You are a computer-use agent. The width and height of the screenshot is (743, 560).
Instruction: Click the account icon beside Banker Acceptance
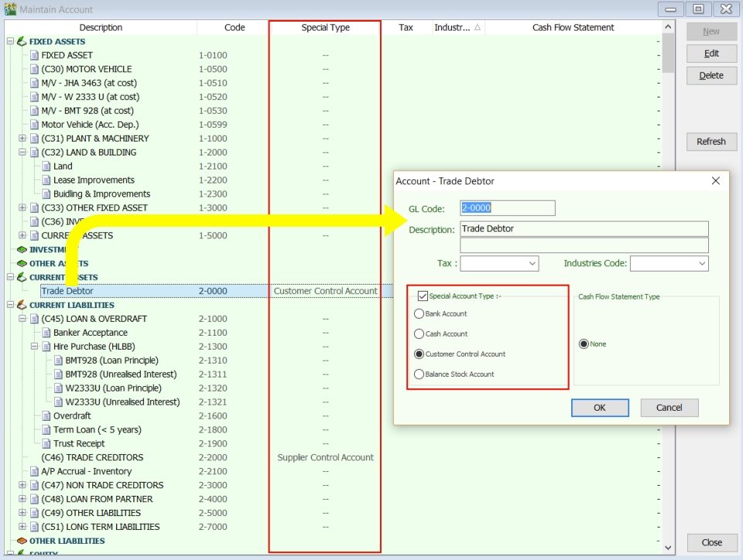[x=46, y=333]
